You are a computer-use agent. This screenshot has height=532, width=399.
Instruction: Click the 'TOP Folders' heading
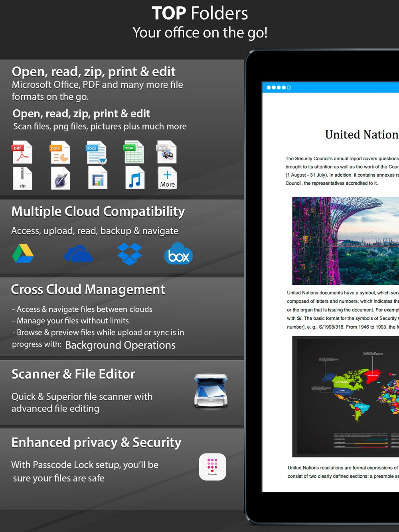[200, 13]
